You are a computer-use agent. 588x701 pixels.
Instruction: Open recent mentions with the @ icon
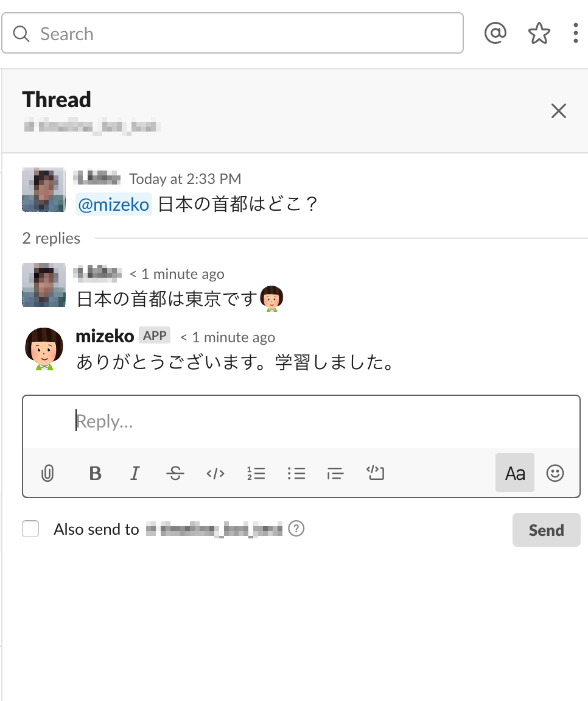pos(495,33)
